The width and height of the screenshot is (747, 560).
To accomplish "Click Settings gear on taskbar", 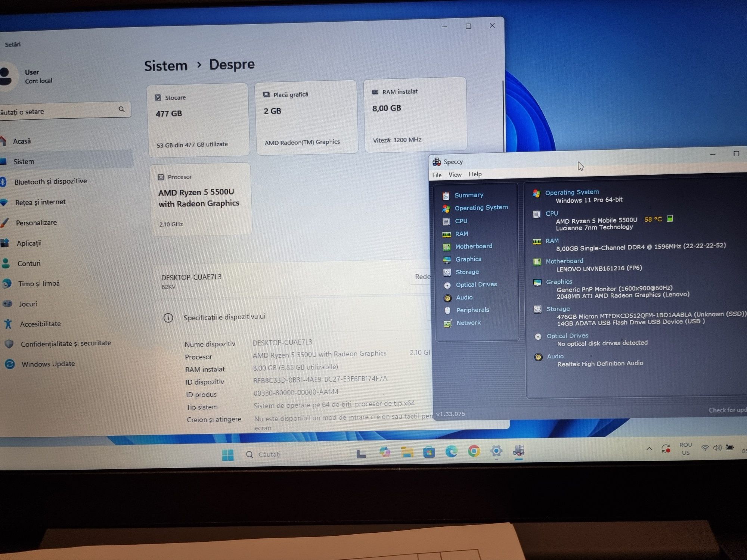I will (496, 451).
